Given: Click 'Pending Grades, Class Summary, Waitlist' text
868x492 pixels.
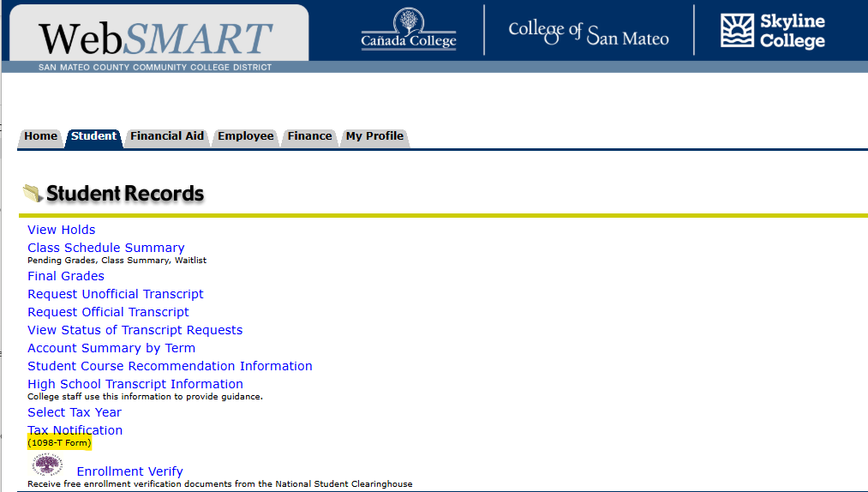Looking at the screenshot, I should pos(117,261).
